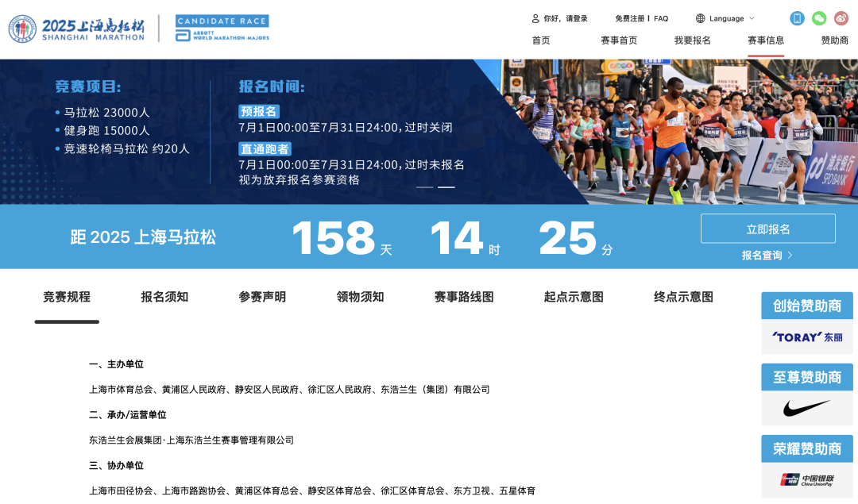
Task: Open the Abbott World Marathon Majors logo
Action: point(222,28)
